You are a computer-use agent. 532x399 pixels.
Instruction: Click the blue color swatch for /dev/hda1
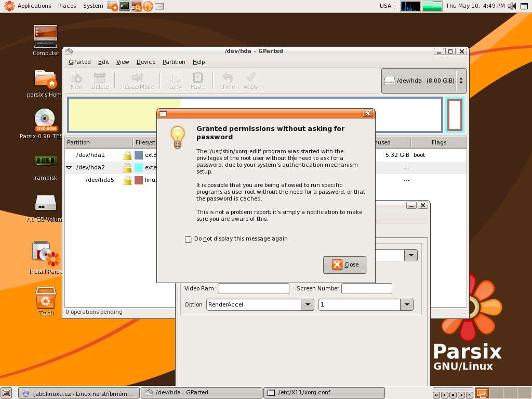click(138, 155)
